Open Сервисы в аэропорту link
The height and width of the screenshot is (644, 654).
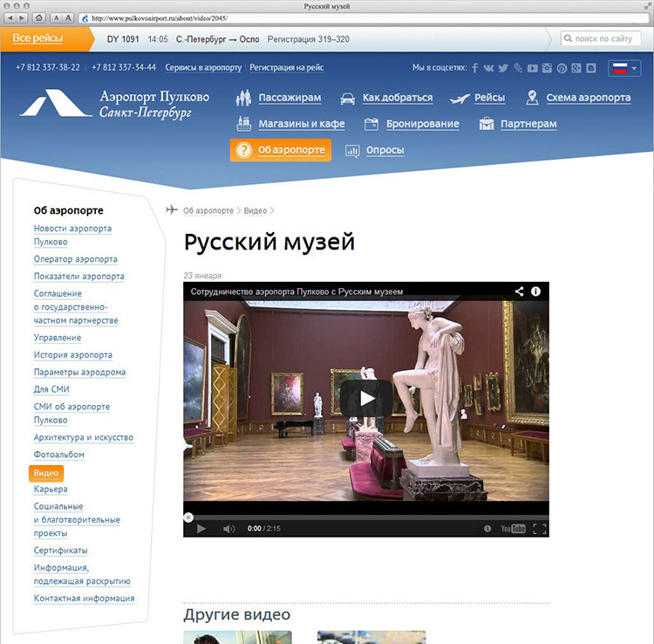203,67
